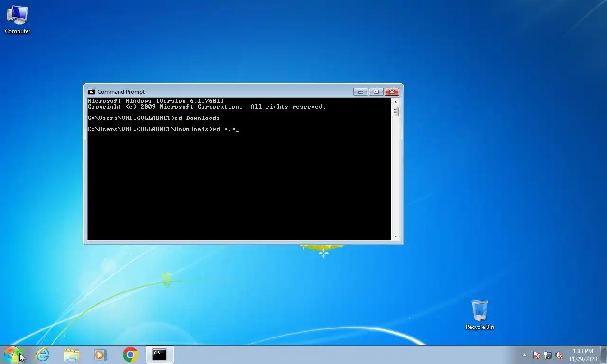This screenshot has width=607, height=364.
Task: Close the Command Prompt window
Action: [392, 91]
